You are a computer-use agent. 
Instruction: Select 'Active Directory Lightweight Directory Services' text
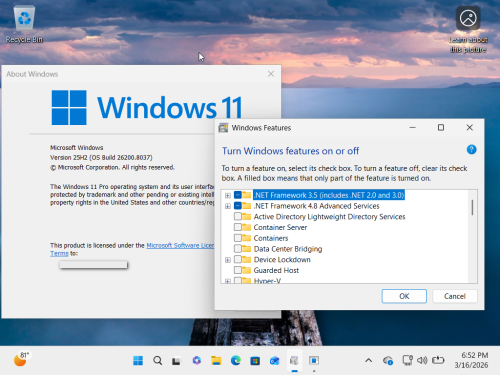pos(329,217)
